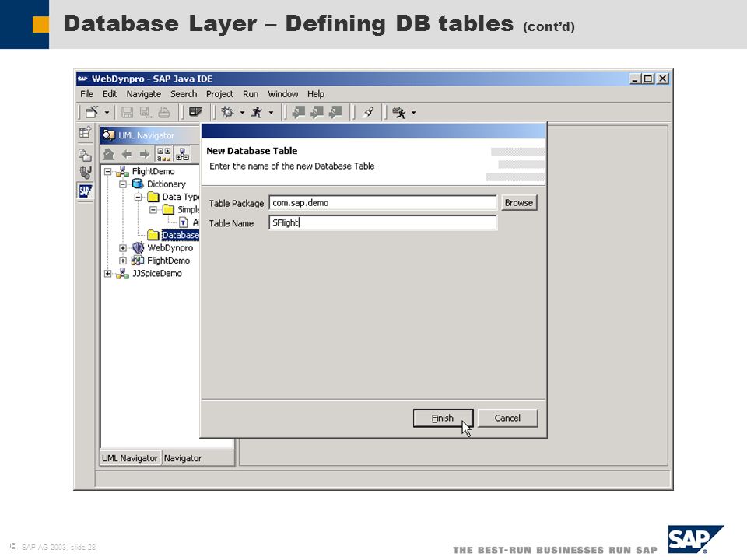Click the Print toolbar icon
This screenshot has width=747, height=560.
click(x=164, y=112)
